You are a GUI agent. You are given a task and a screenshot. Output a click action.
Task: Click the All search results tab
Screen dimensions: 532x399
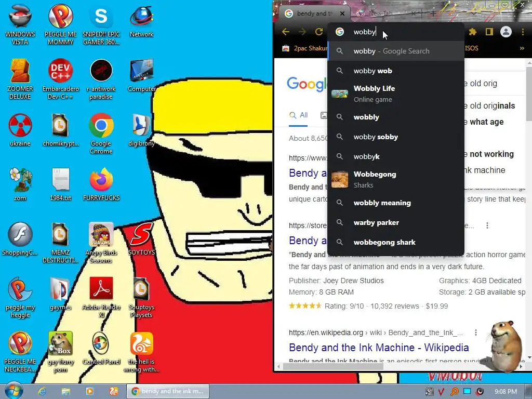(298, 115)
